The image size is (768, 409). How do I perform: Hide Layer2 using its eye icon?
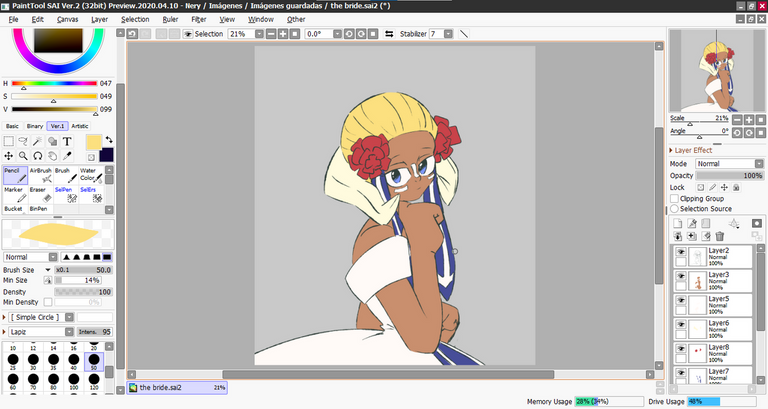tap(681, 252)
